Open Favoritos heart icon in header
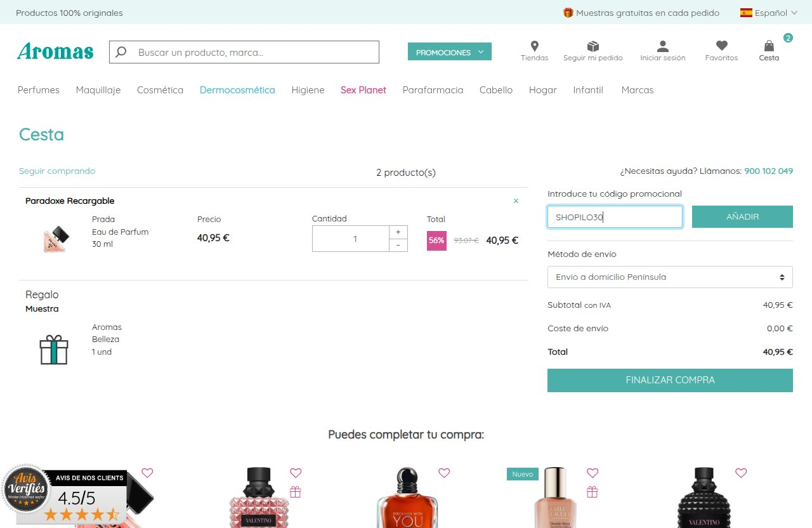 (721, 46)
